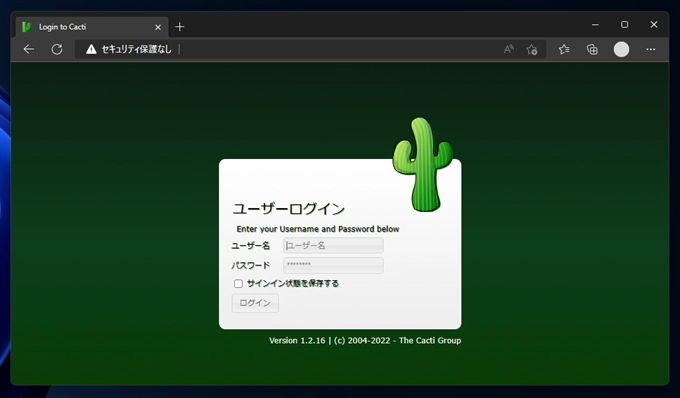Open the Favorites list icon
Screen dimensions: 680x398
(x=564, y=49)
